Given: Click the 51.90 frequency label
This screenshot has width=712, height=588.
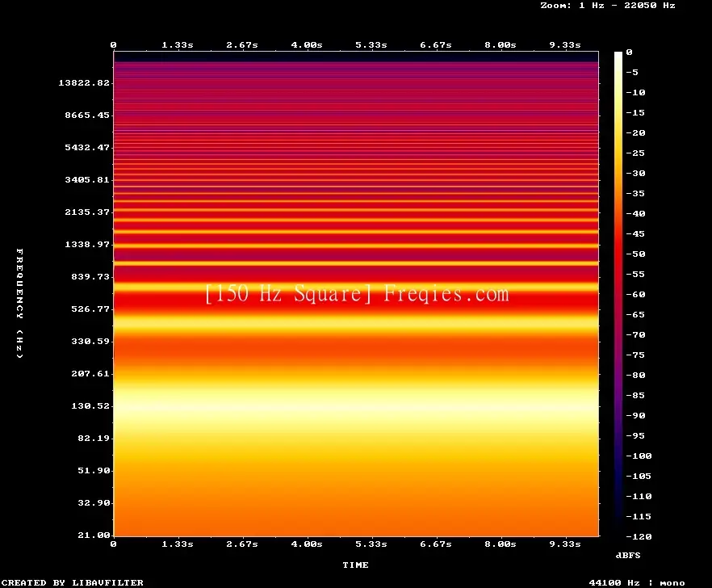Looking at the screenshot, I should click(x=94, y=470).
